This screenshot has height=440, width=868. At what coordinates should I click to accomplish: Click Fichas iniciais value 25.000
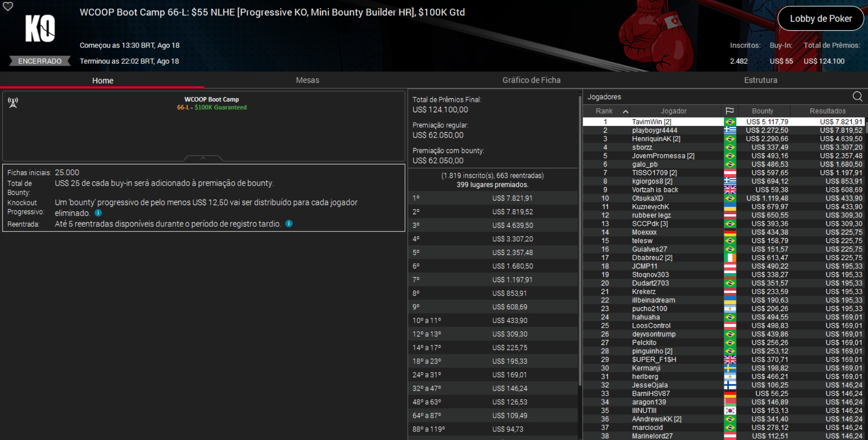(67, 172)
